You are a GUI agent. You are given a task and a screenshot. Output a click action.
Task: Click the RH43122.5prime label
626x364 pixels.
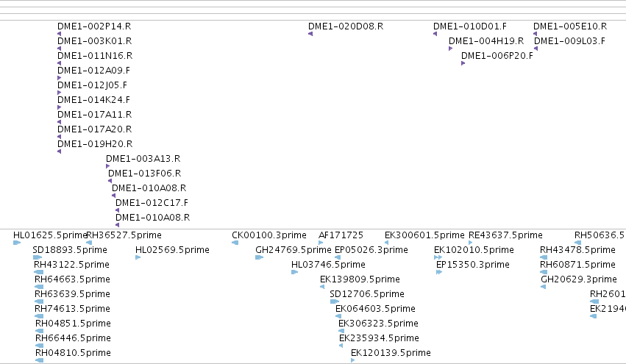(72, 265)
